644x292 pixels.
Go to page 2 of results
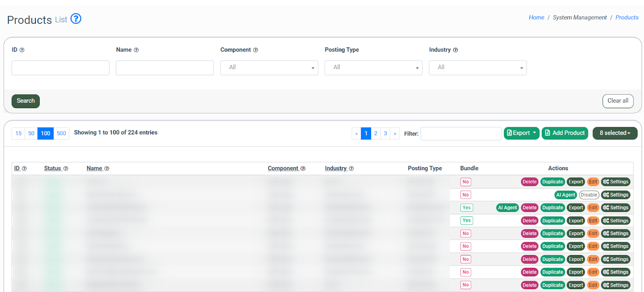point(376,134)
